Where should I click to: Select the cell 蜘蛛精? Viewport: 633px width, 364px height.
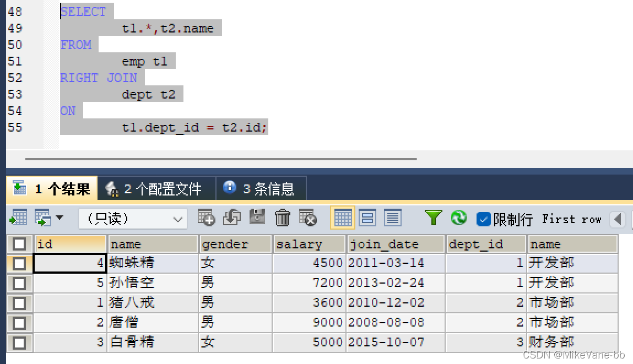(x=153, y=263)
